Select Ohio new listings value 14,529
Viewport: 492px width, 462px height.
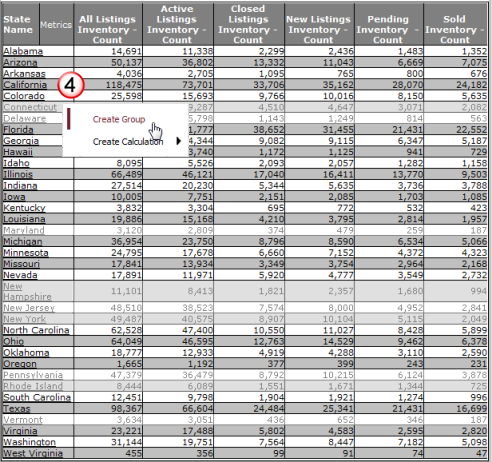[x=338, y=341]
